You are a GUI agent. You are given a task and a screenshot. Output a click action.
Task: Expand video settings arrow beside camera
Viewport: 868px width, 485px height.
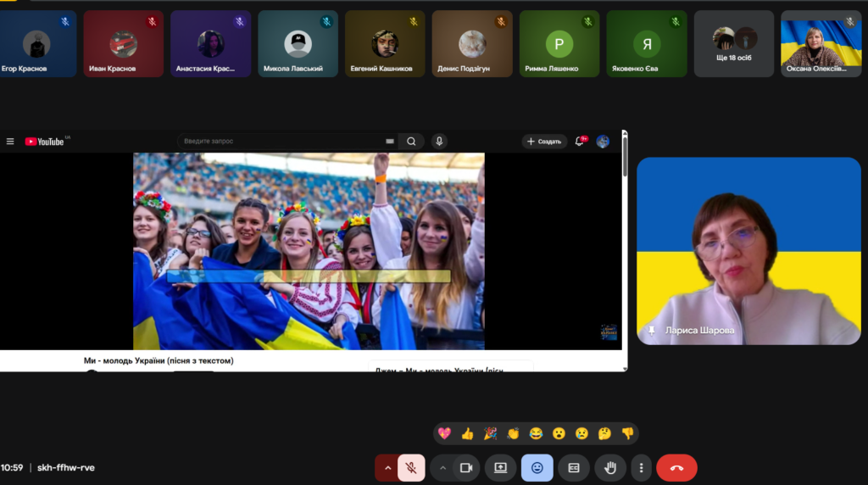click(442, 467)
